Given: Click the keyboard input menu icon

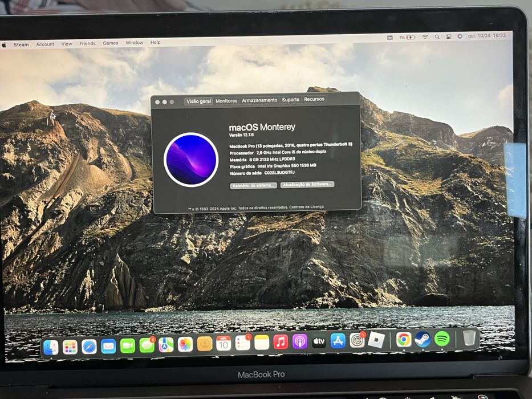Looking at the screenshot, I should pyautogui.click(x=390, y=38).
